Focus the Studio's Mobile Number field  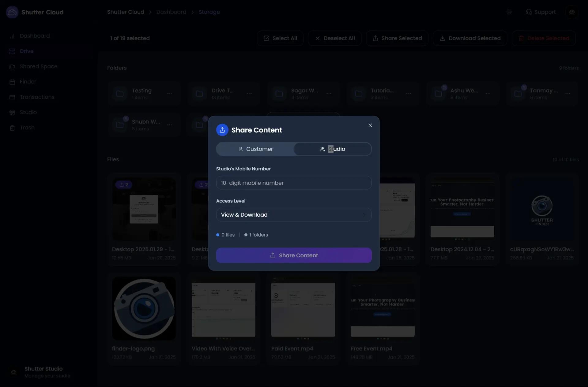pyautogui.click(x=294, y=183)
